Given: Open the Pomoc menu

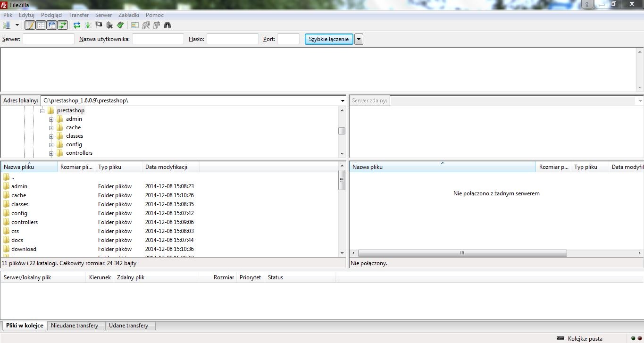Looking at the screenshot, I should pos(155,15).
